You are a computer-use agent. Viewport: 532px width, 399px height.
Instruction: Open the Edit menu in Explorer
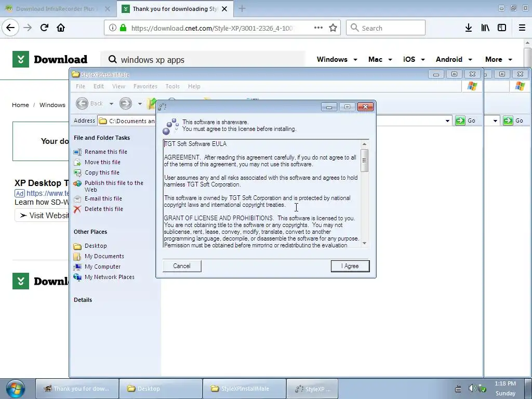[x=99, y=86]
